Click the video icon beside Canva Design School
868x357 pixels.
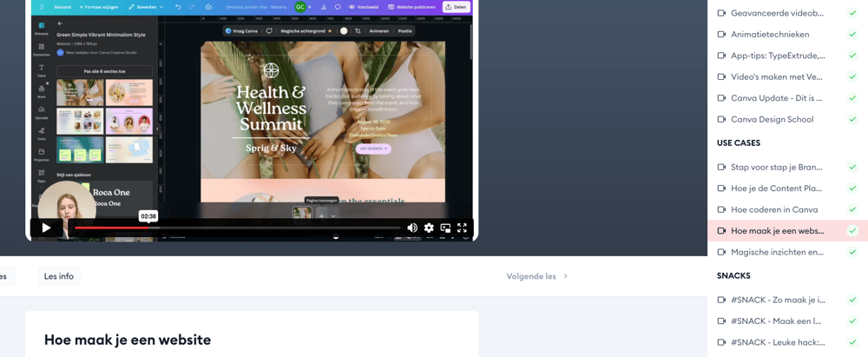click(x=721, y=119)
